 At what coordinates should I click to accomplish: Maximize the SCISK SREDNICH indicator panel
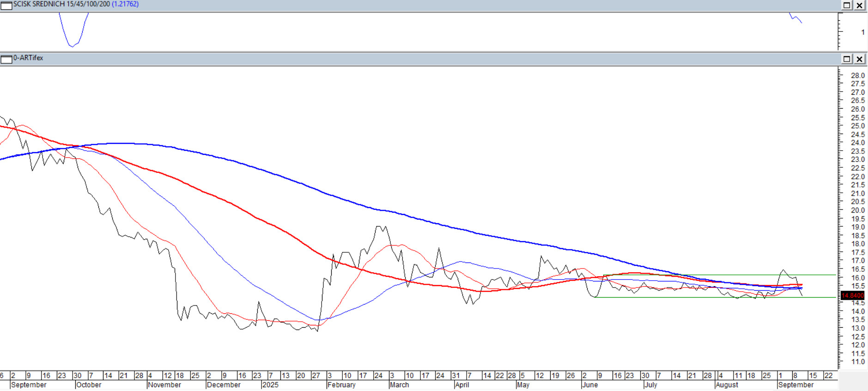click(x=847, y=5)
